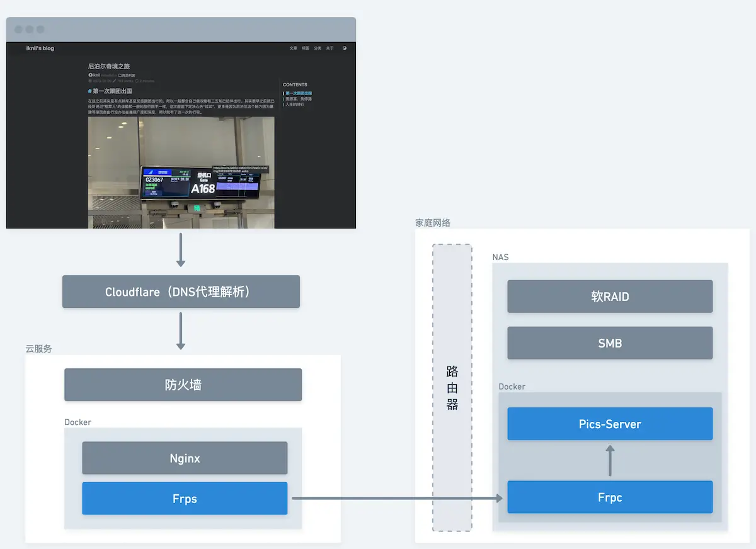The height and width of the screenshot is (549, 756).
Task: Click the Frps block inside the cloud Docker box
Action: (184, 498)
